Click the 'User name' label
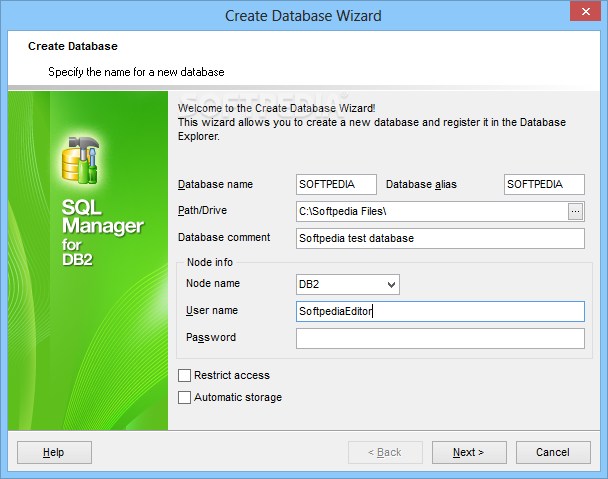The width and height of the screenshot is (608, 479). 212,310
